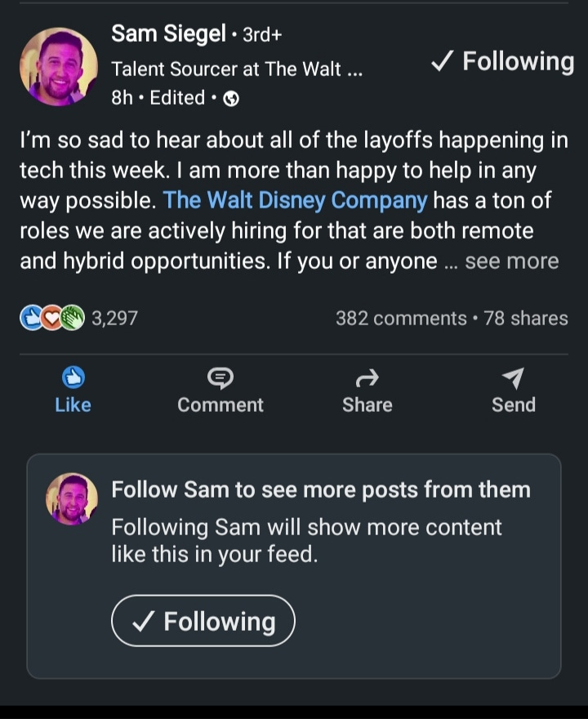Screen dimensions: 588x719
Task: Click the Comment speech bubble icon
Action: coord(220,377)
